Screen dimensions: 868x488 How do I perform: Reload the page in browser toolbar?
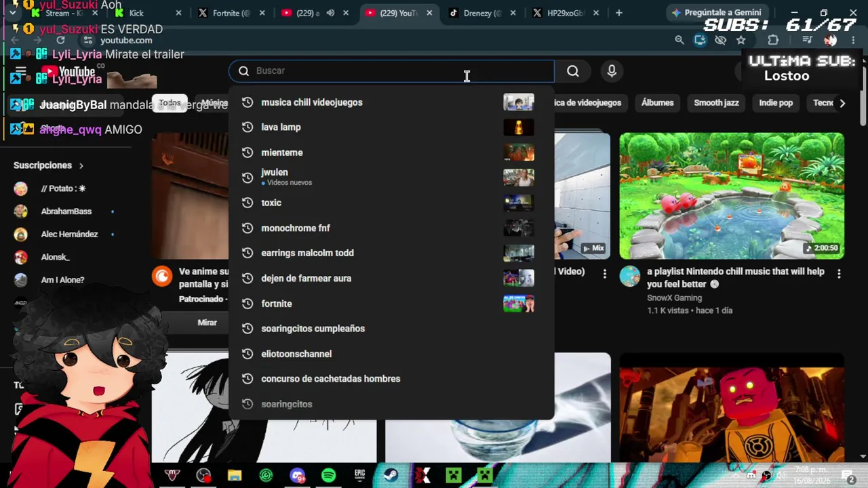[60, 41]
